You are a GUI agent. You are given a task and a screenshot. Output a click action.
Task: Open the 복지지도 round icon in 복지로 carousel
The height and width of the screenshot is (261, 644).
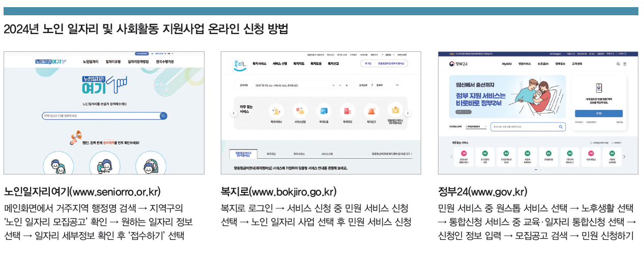point(348,111)
